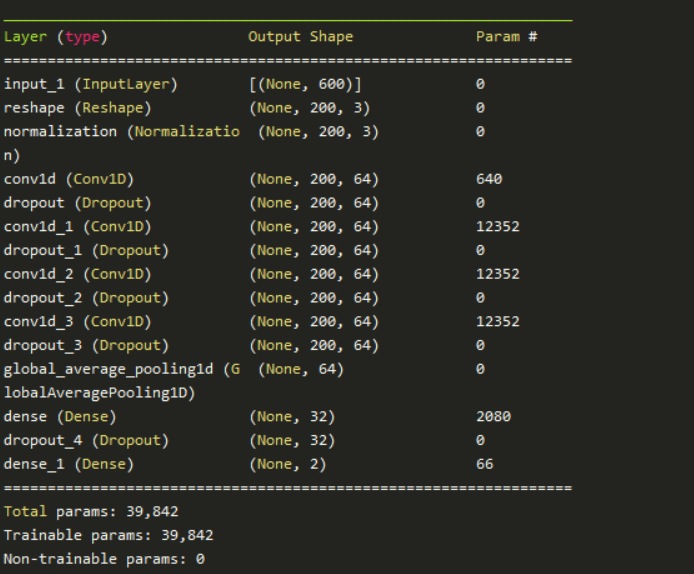Viewport: 694px width, 574px height.
Task: Click the 2080 param count value
Action: 493,417
